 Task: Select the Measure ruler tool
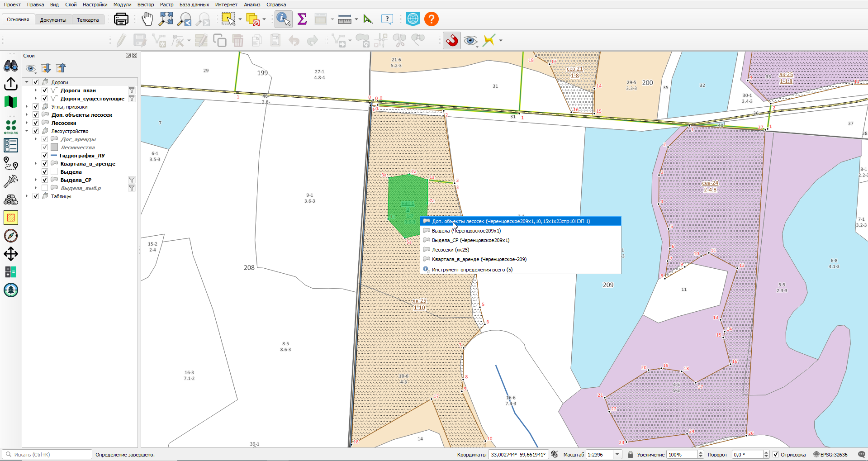[345, 19]
